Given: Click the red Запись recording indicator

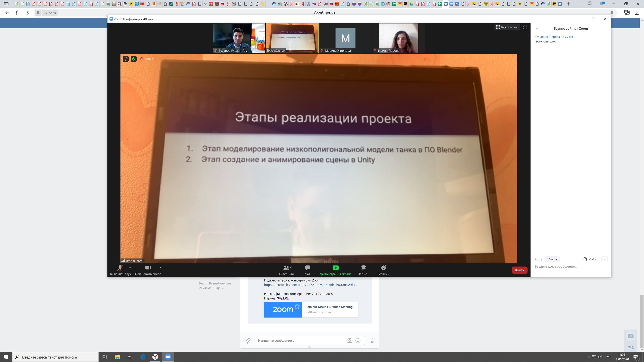Looking at the screenshot, I should click(147, 59).
